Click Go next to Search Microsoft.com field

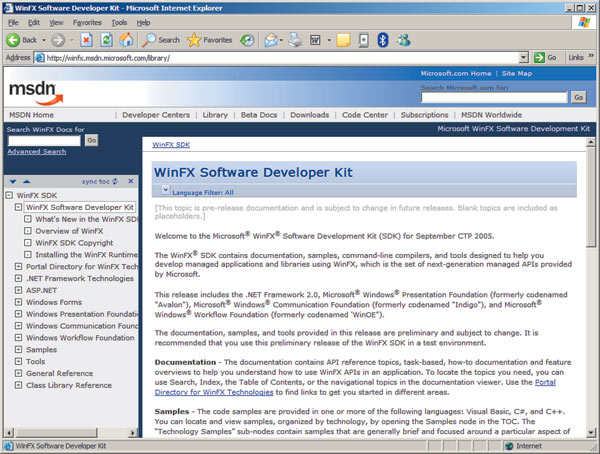coord(579,97)
